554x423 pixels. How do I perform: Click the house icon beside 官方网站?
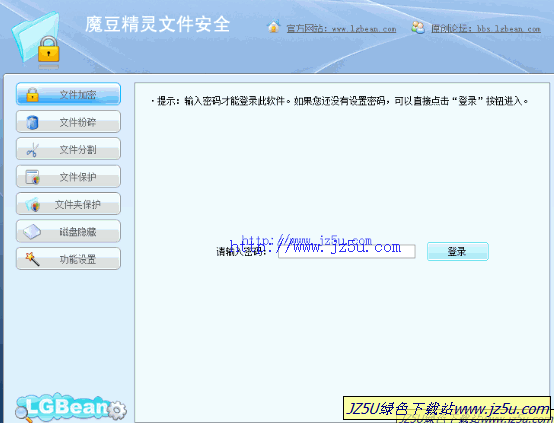click(274, 27)
